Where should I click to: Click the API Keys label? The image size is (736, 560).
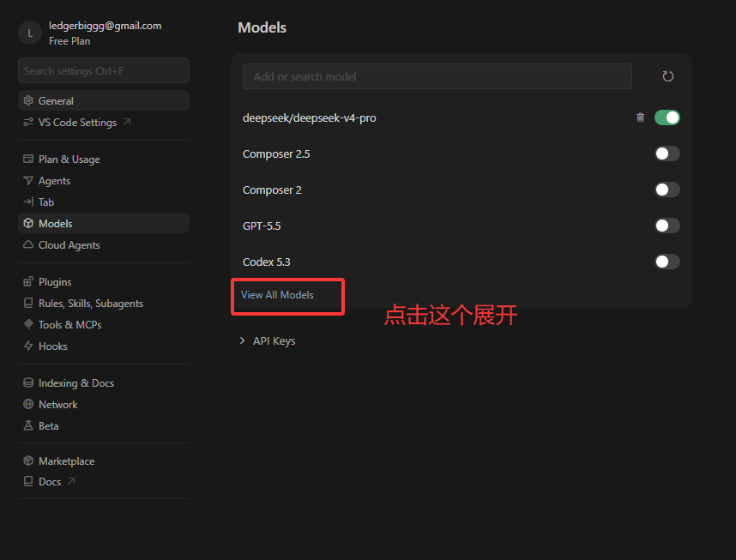(x=274, y=340)
